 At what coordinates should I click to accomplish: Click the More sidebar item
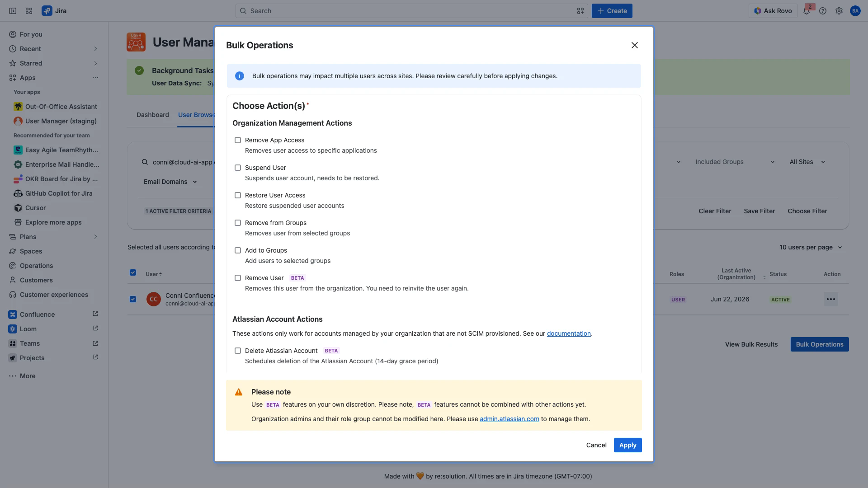point(54,376)
